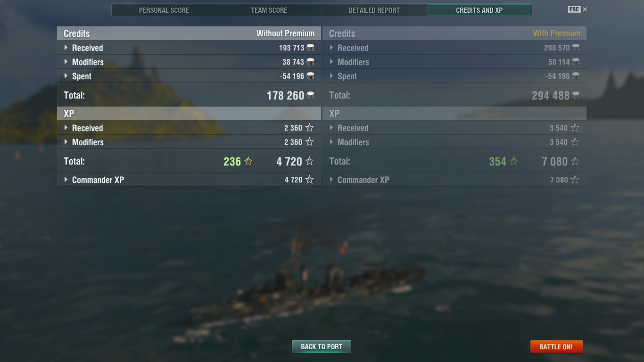Click the coin icon beside 294 488 premium total

(576, 95)
